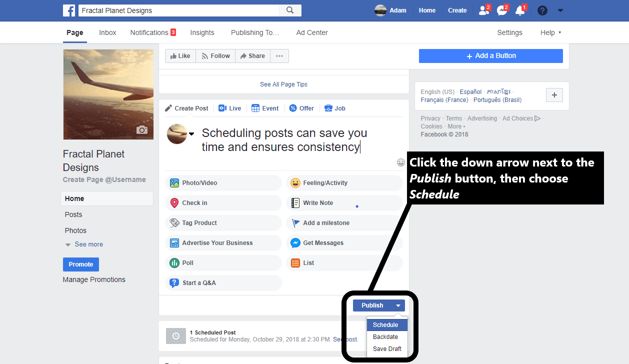Click the Like page button
The height and width of the screenshot is (364, 629).
tap(180, 56)
